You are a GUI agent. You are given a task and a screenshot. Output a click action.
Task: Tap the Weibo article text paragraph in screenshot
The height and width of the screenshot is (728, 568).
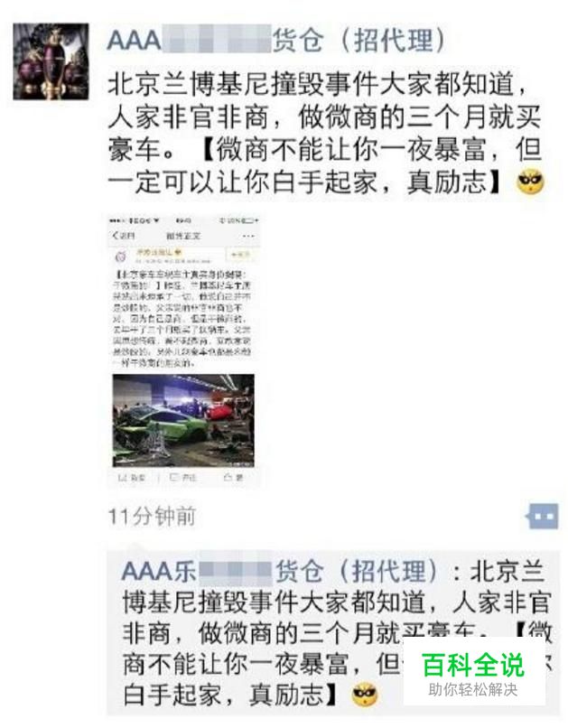[x=182, y=318]
